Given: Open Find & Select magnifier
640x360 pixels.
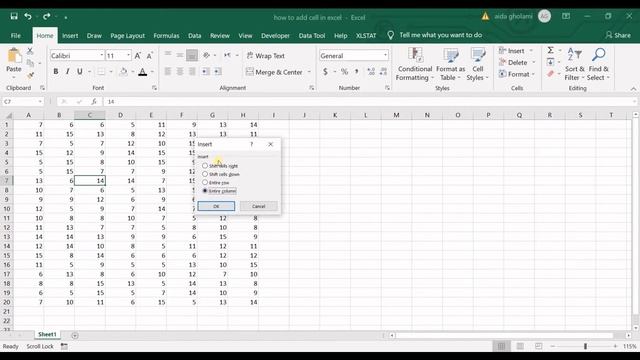Looking at the screenshot, I should coord(598,64).
